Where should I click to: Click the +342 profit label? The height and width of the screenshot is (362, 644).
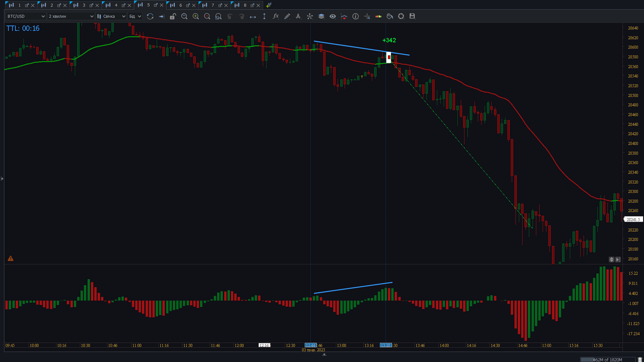coord(389,40)
